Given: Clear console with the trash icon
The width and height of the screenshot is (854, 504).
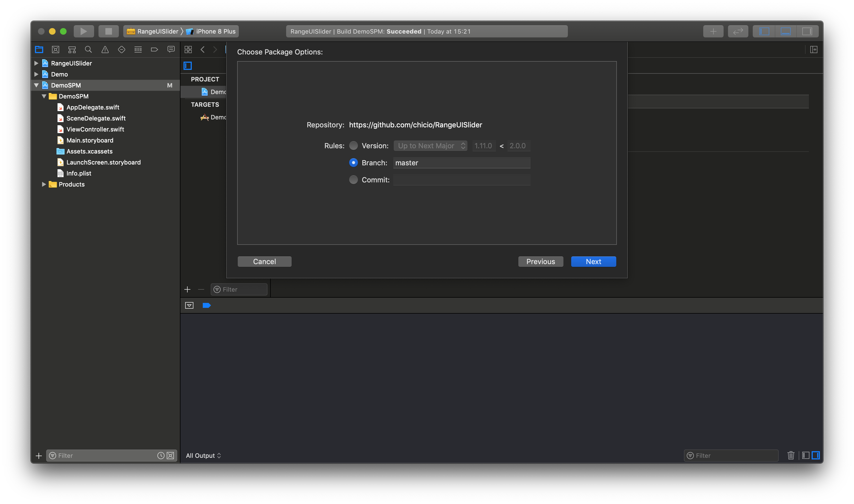Looking at the screenshot, I should coord(790,455).
